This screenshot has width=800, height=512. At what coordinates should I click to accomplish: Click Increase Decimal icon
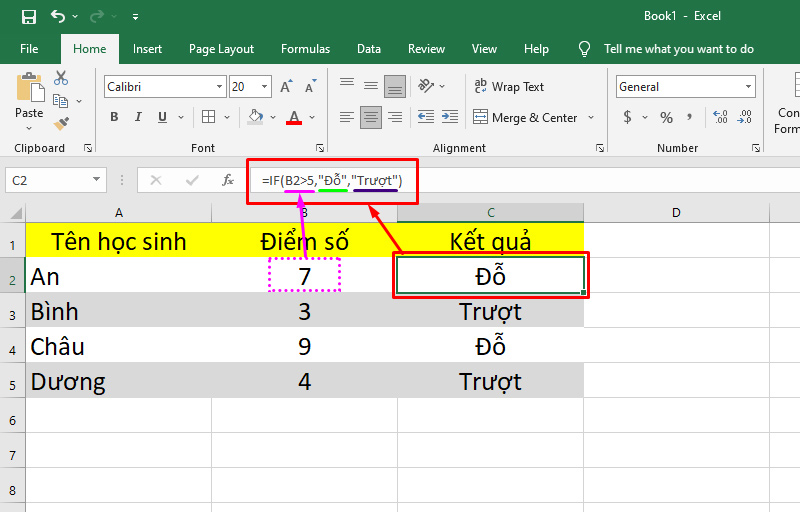(720, 117)
